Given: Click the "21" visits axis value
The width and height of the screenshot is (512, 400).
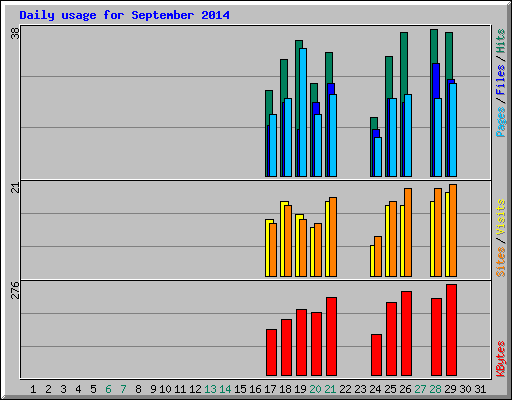Looking at the screenshot, I should 15,188.
